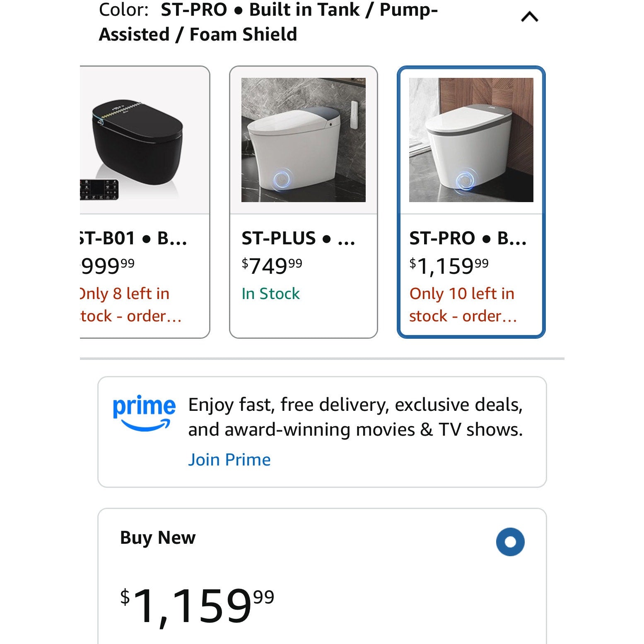Image resolution: width=644 pixels, height=644 pixels.
Task: Tap the ST-PRO toilet product image
Action: [x=471, y=140]
